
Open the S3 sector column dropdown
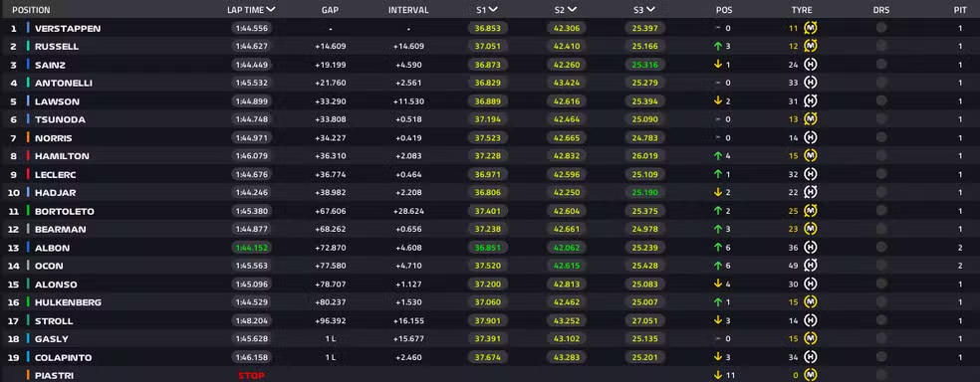point(650,9)
